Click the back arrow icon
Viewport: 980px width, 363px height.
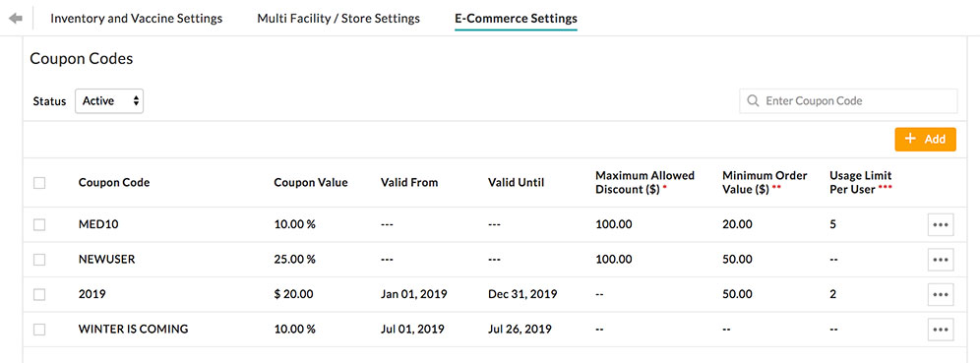point(16,18)
